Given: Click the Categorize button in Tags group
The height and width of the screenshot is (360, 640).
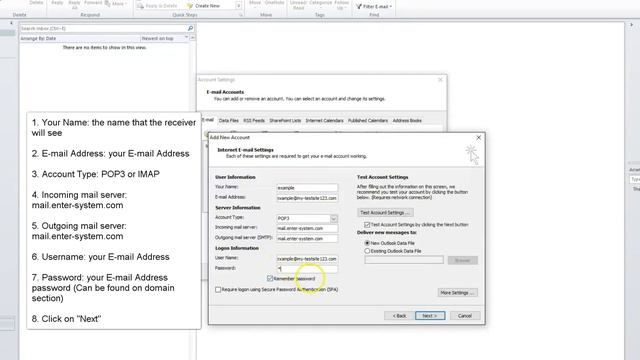Looking at the screenshot, I should (320, 4).
